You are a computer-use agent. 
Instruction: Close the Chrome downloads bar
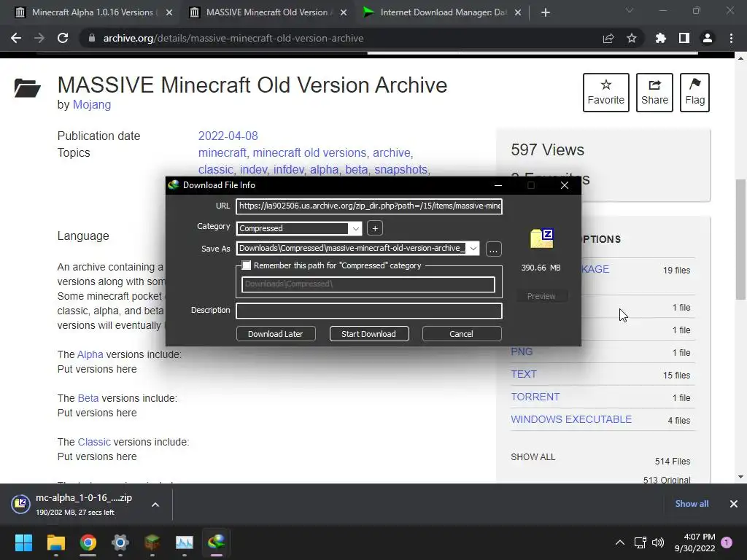tap(734, 504)
